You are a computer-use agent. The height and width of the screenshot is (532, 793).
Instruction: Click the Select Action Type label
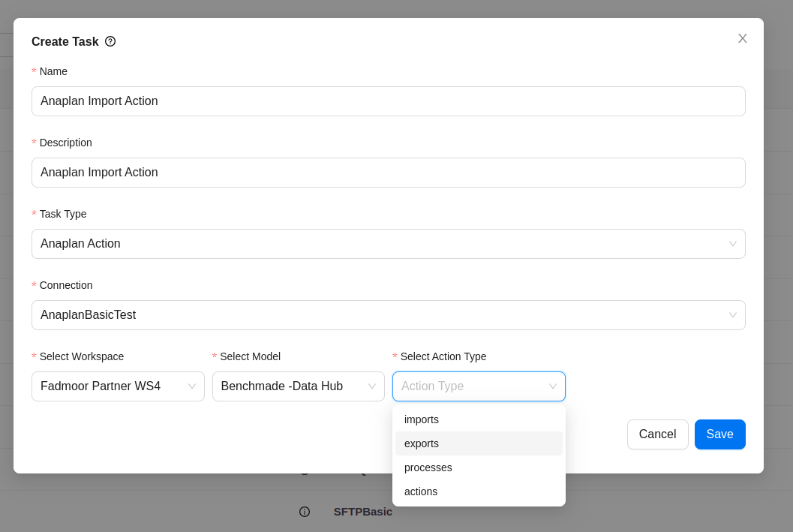[x=443, y=356]
